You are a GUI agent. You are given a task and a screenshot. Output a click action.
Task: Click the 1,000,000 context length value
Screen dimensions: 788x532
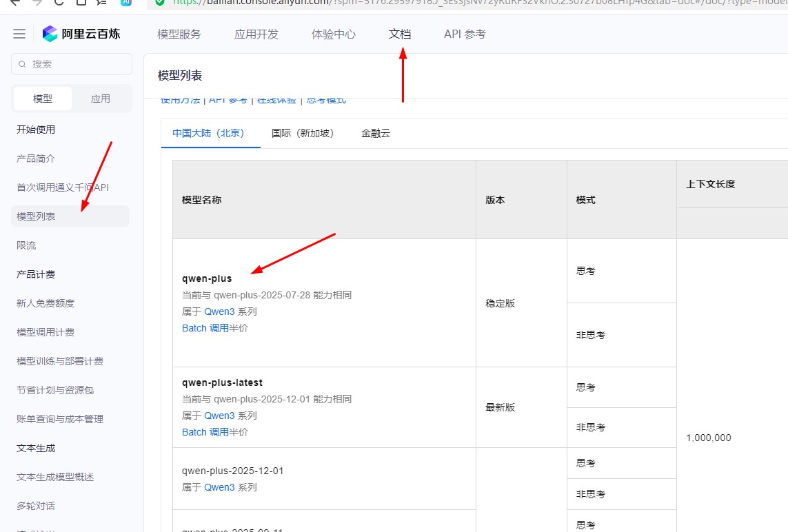(709, 438)
